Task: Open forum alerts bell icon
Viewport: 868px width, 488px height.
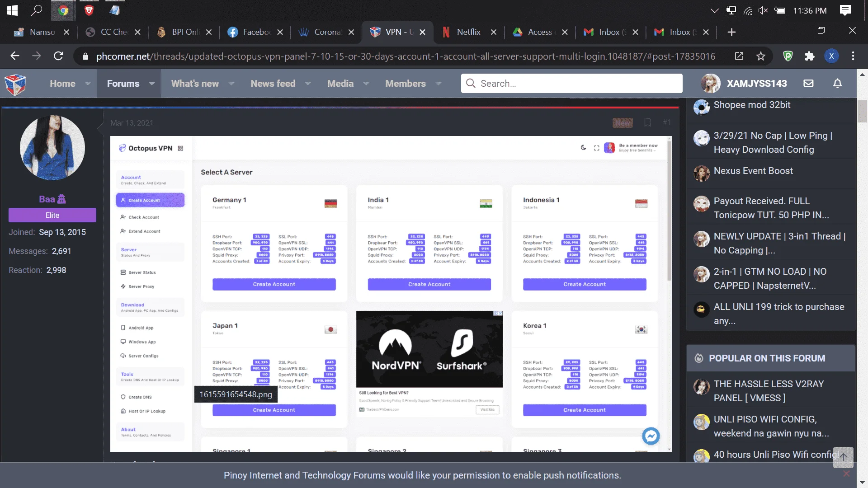Action: 837,83
